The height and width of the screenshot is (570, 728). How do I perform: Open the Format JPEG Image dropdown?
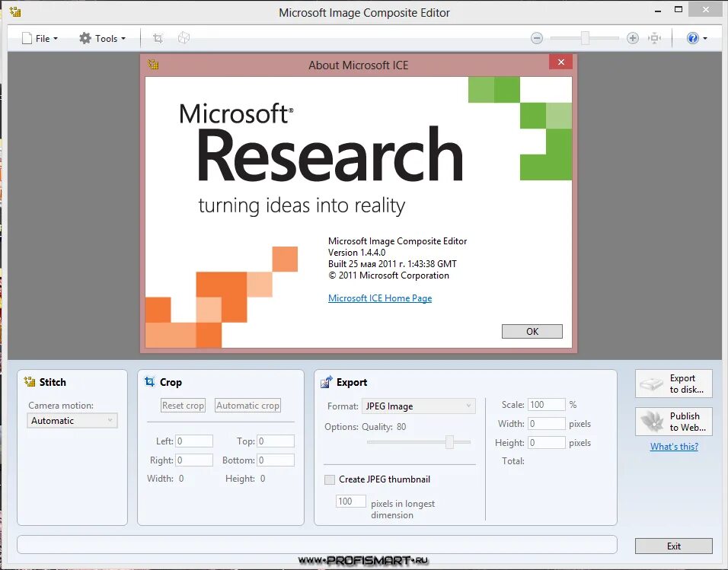click(x=418, y=406)
